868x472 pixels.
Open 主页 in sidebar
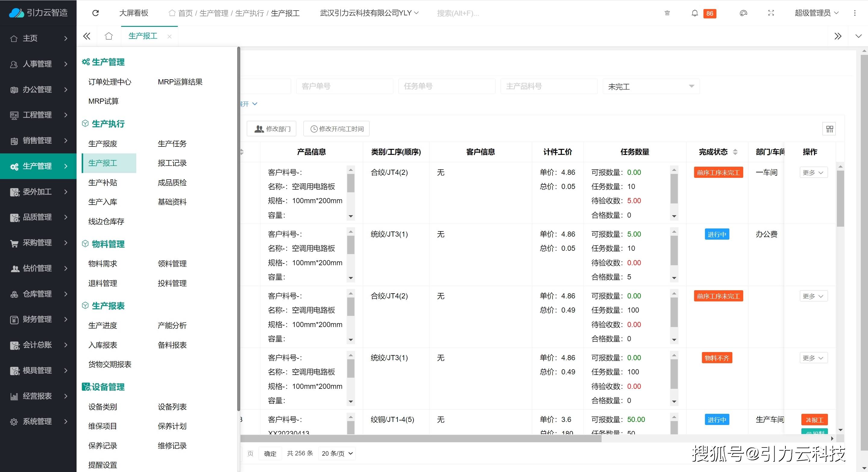click(x=38, y=38)
